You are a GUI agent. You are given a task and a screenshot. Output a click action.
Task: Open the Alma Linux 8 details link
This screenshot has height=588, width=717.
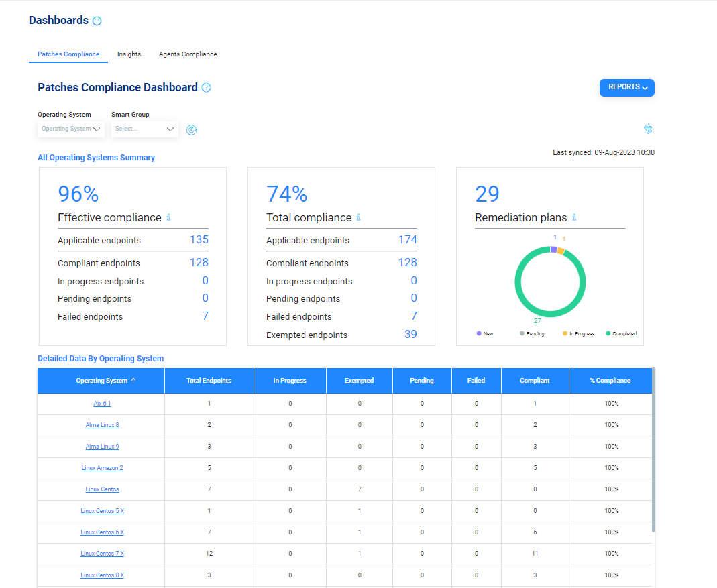tap(102, 424)
